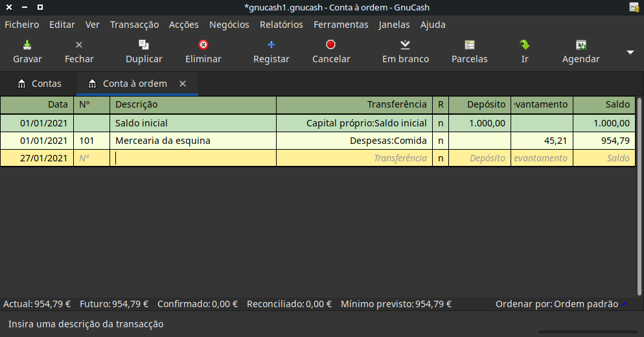Click the Registar plus icon

[x=271, y=45]
